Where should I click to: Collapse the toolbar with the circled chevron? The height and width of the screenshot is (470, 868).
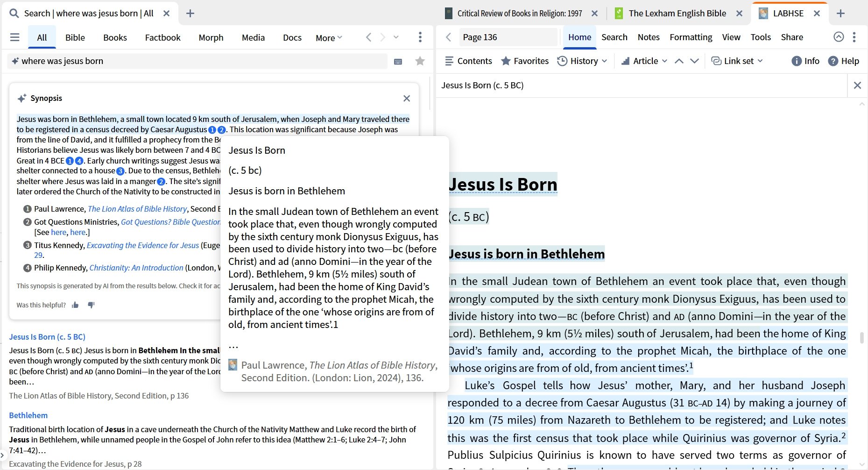click(839, 37)
